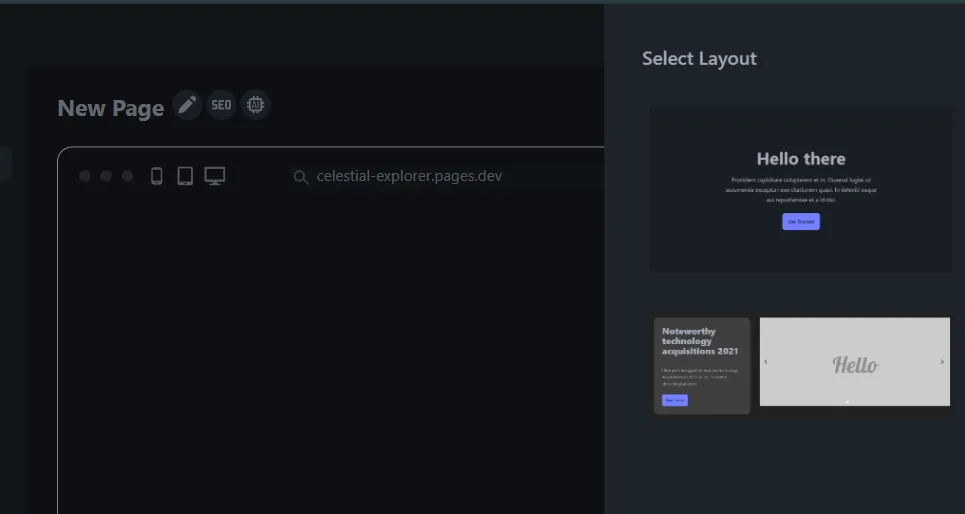This screenshot has height=514, width=965.
Task: Click the celestial-explorer.pages.dev address field
Action: [409, 176]
